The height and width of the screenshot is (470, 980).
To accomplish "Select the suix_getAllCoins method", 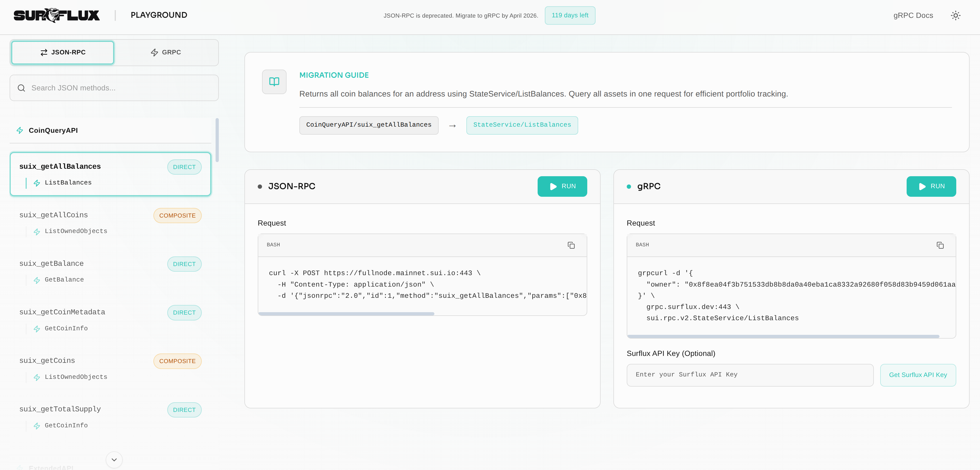I will point(54,215).
